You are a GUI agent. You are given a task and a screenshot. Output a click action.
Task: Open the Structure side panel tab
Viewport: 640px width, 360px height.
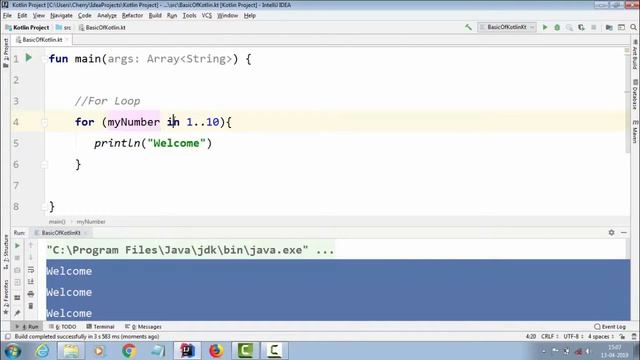[x=6, y=252]
